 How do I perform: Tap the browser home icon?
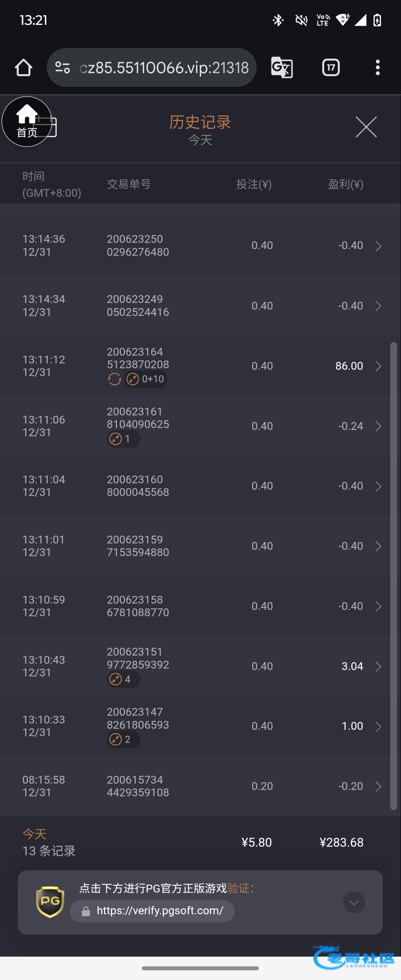click(x=24, y=68)
